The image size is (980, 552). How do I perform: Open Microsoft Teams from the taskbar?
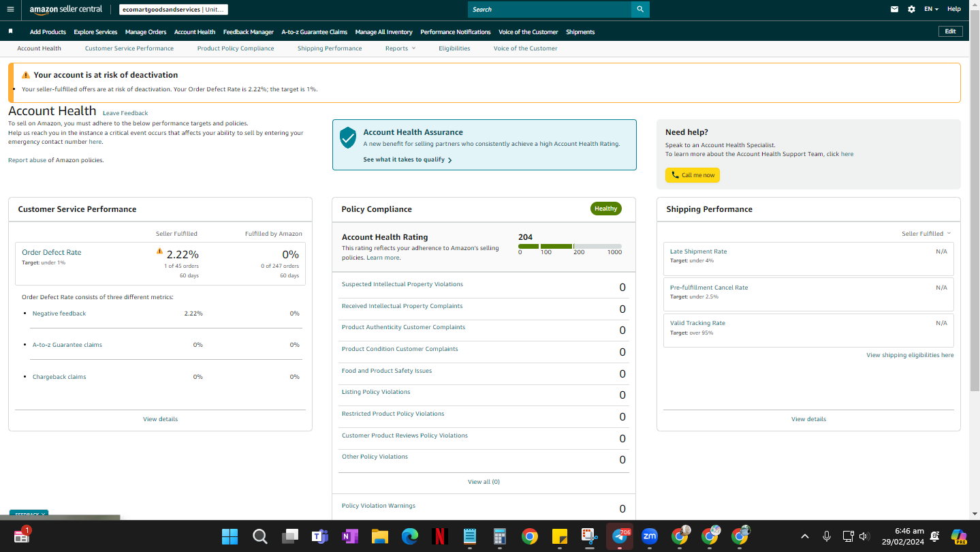[319, 536]
